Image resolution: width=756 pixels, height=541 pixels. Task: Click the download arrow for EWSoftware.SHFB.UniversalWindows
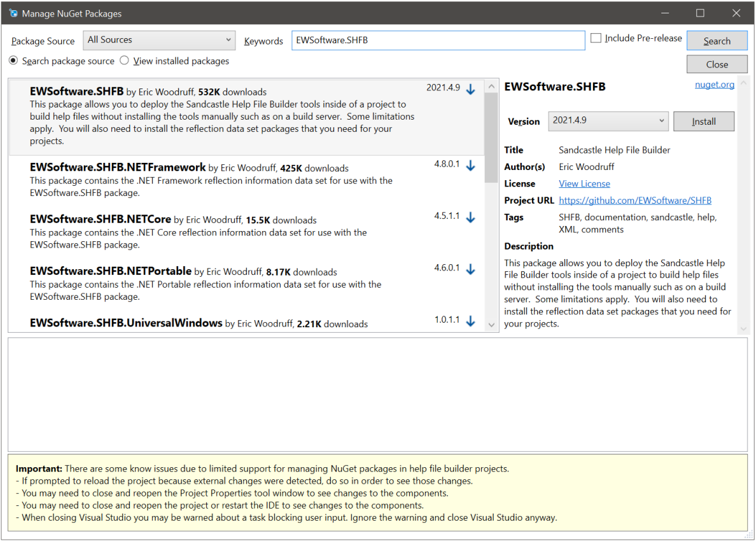click(x=470, y=321)
